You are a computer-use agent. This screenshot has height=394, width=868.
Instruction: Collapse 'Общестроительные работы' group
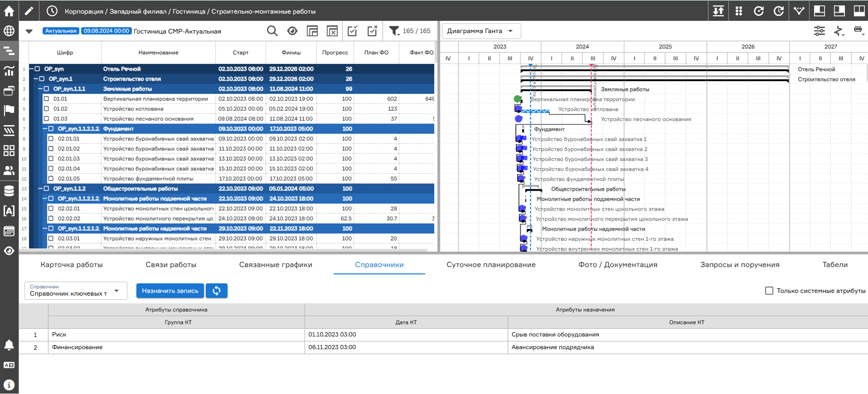(x=41, y=188)
